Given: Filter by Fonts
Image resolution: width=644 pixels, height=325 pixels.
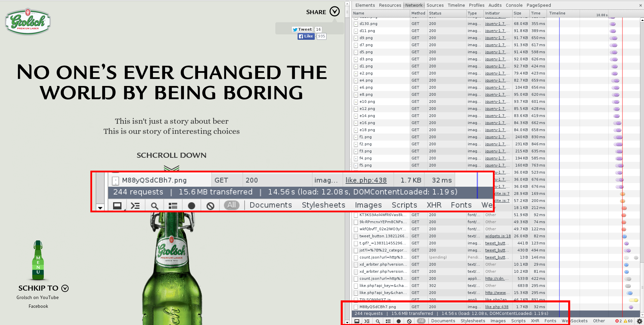Looking at the screenshot, I should (x=550, y=321).
